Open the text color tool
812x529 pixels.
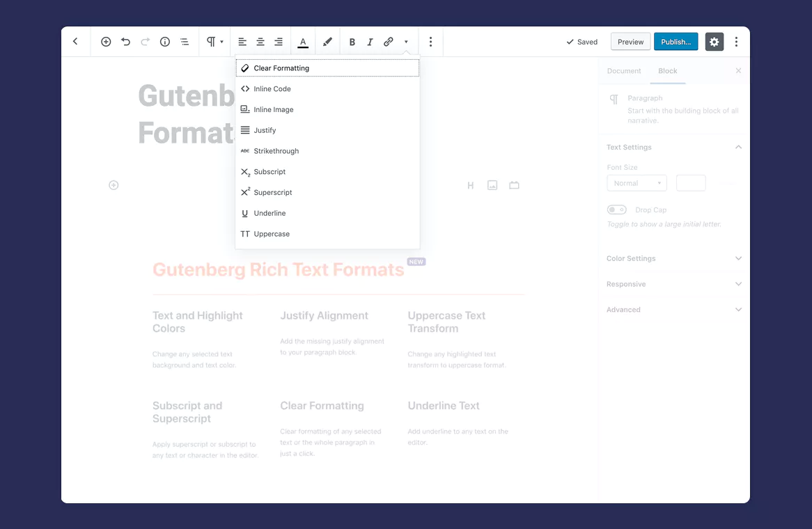click(x=303, y=42)
